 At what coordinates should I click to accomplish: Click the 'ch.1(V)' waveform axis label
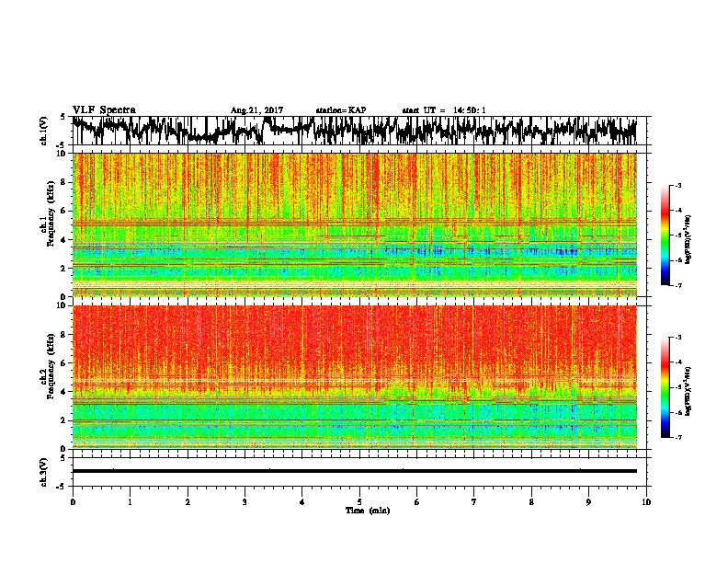(44, 131)
